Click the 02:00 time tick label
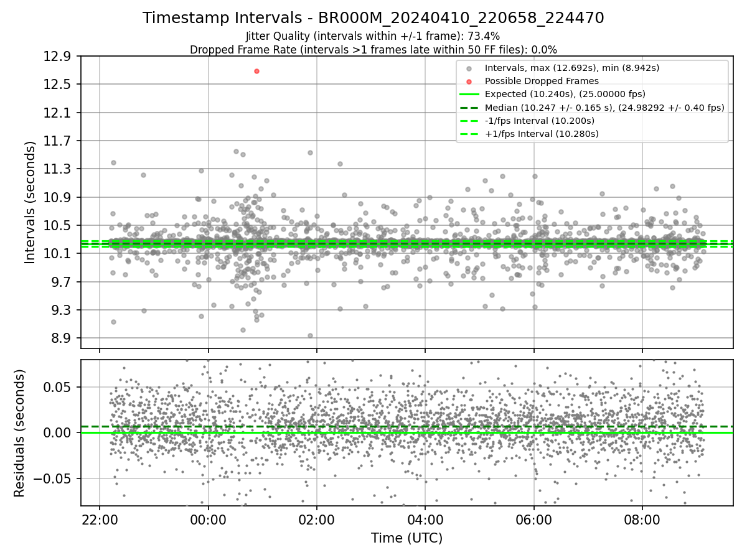Viewport: 747px width, 560px height. (317, 519)
